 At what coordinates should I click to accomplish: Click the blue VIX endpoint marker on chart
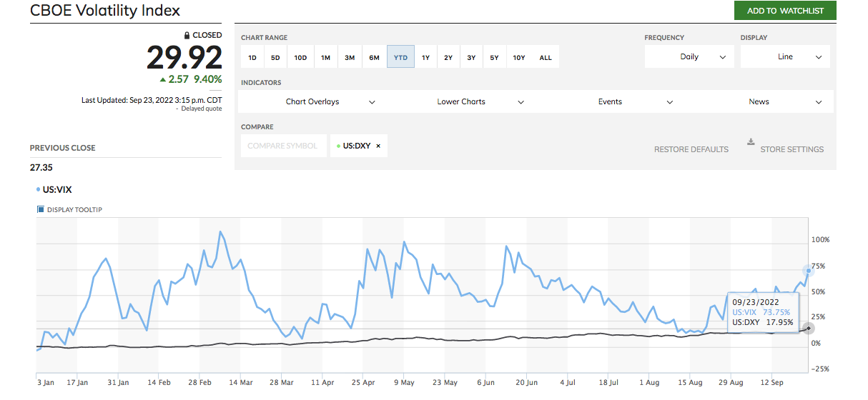[x=809, y=271]
